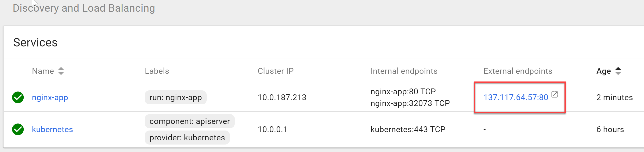This screenshot has height=152, width=644.
Task: Click the cluster IP 10.0.187.213
Action: click(x=282, y=97)
